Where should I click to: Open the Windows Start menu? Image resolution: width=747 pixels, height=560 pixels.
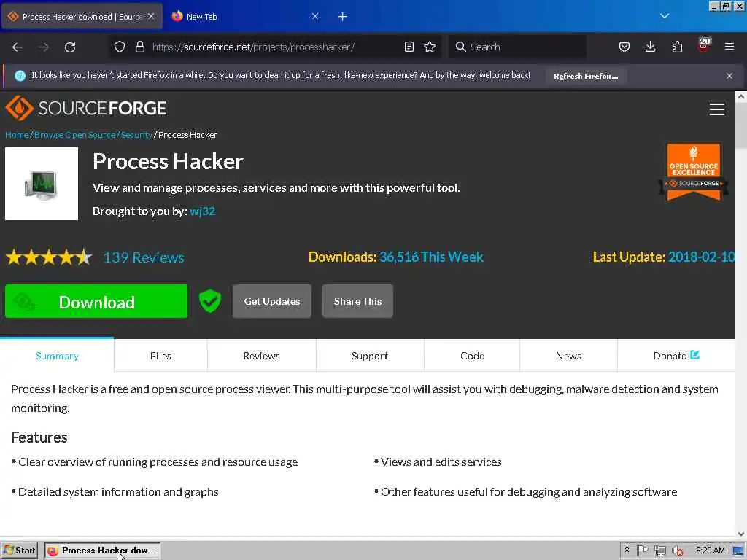click(20, 551)
